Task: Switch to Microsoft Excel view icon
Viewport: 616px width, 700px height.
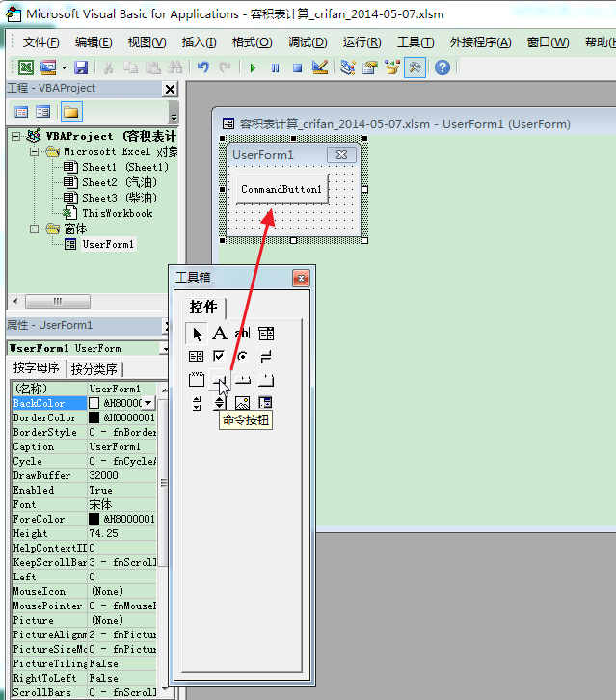Action: point(26,67)
